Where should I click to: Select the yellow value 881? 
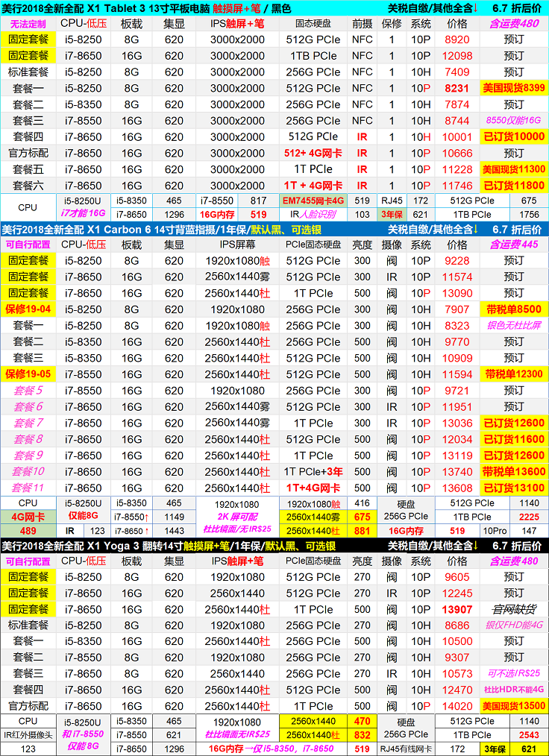click(x=362, y=531)
